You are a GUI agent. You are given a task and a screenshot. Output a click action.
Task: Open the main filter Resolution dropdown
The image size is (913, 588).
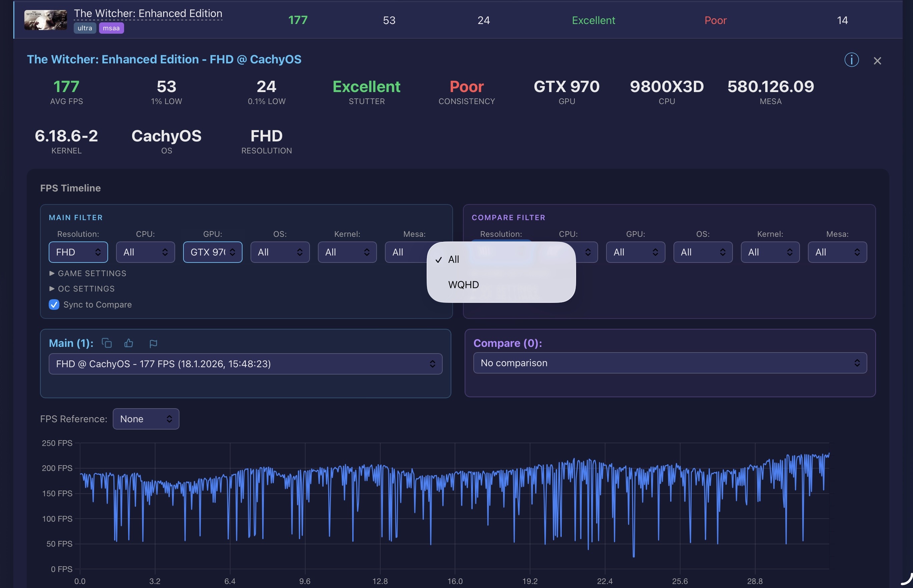(78, 252)
